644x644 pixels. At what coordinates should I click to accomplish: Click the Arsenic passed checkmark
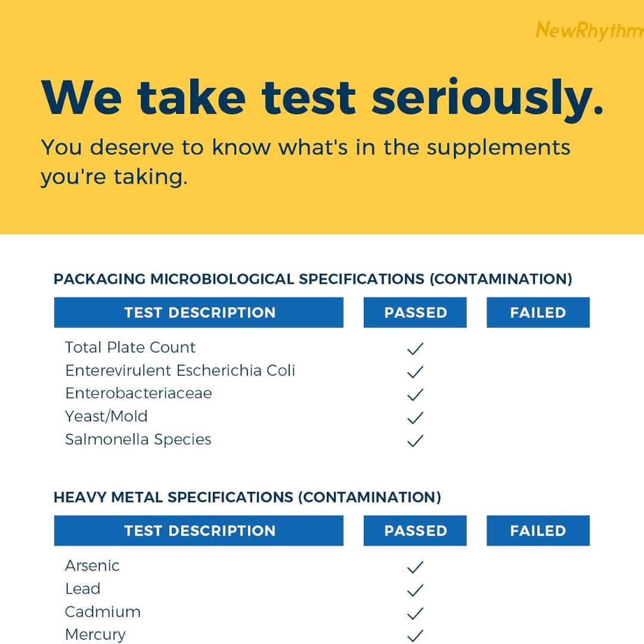point(415,567)
